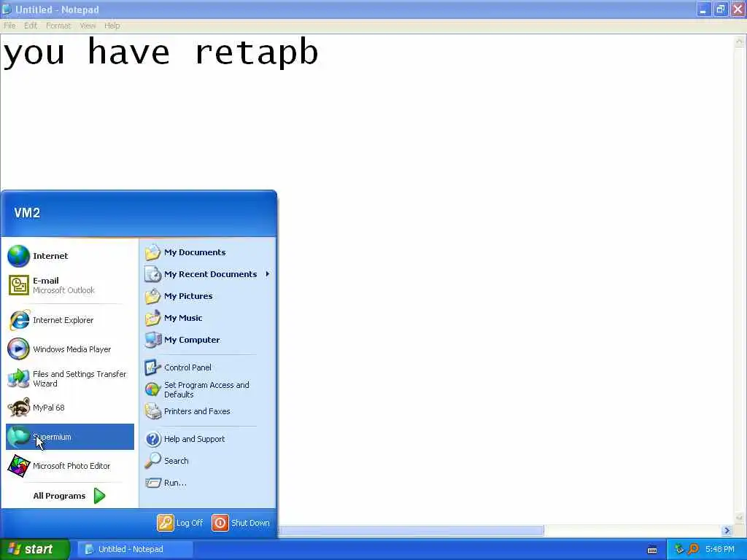Viewport: 747px width, 560px height.
Task: Click the 'Microsoft Outlook' subtitle text
Action: (x=64, y=290)
